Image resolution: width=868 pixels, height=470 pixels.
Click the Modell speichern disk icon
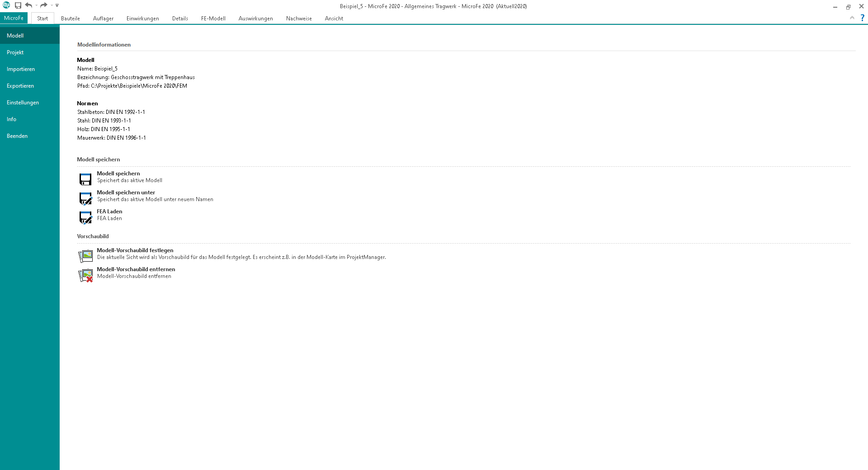coord(85,179)
